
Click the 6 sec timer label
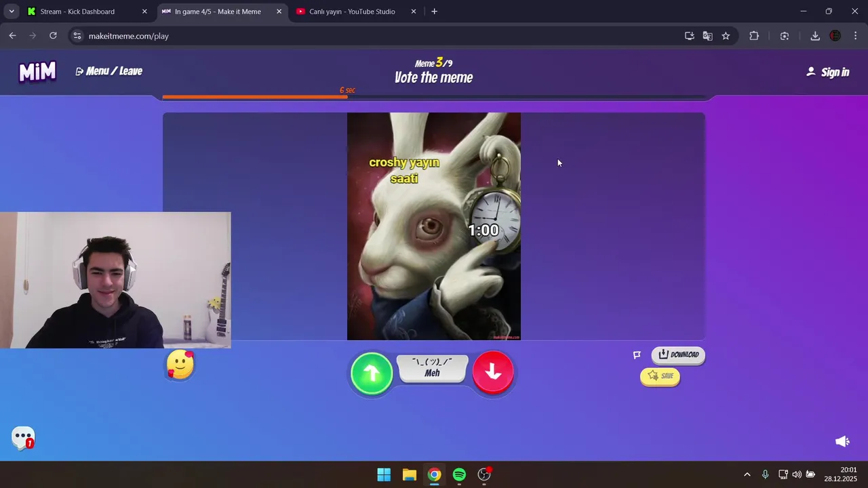347,90
